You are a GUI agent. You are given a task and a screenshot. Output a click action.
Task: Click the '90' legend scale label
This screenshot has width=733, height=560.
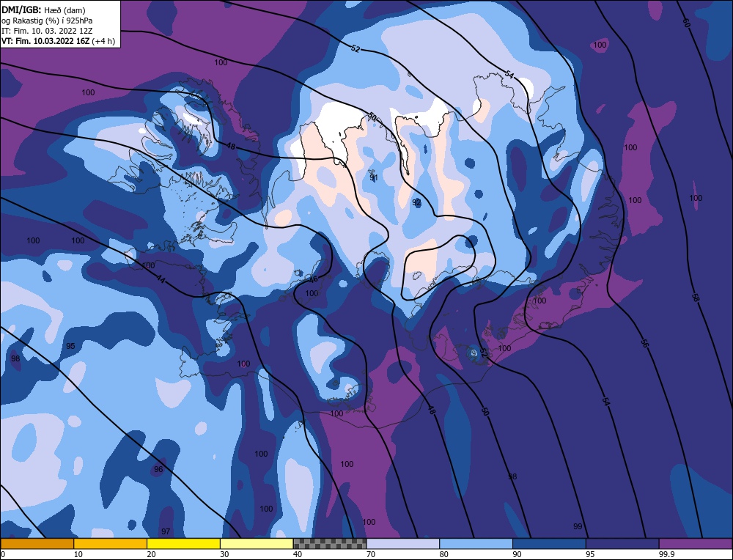click(517, 554)
